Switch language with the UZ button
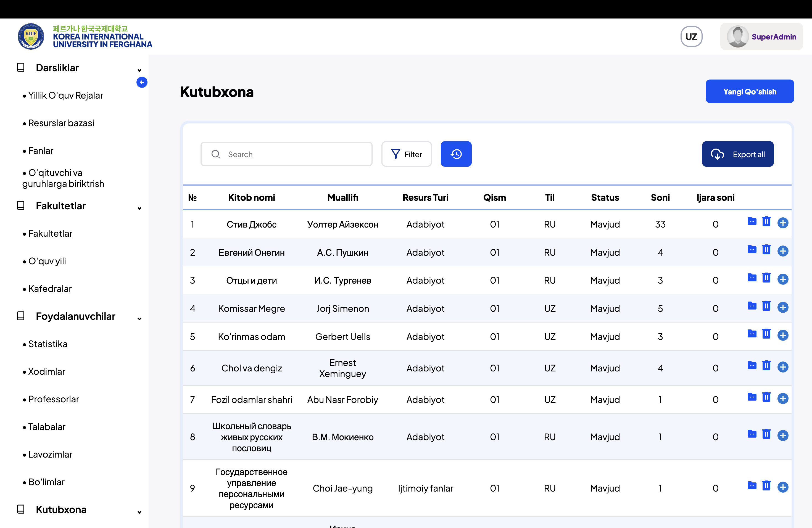The height and width of the screenshot is (528, 812). click(691, 36)
